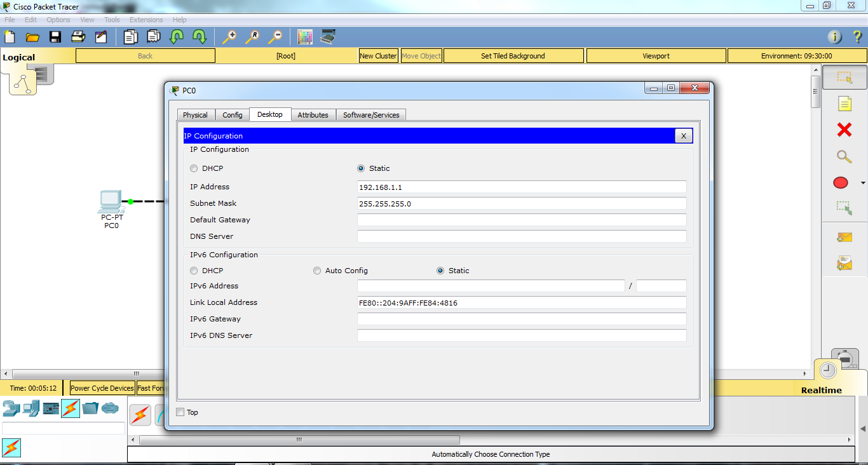Viewport: 868px width, 465px height.
Task: Select the Inspect magnifier tool
Action: coord(844,156)
